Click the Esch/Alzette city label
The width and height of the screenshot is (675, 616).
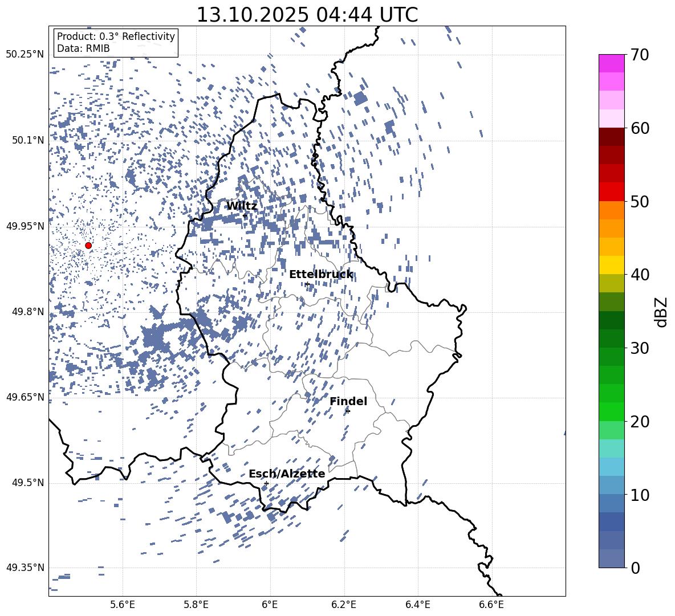tap(287, 474)
